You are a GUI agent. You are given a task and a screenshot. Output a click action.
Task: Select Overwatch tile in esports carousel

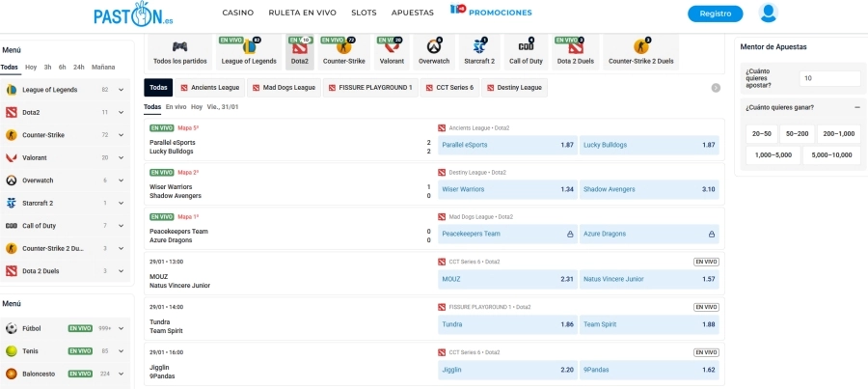click(x=434, y=52)
